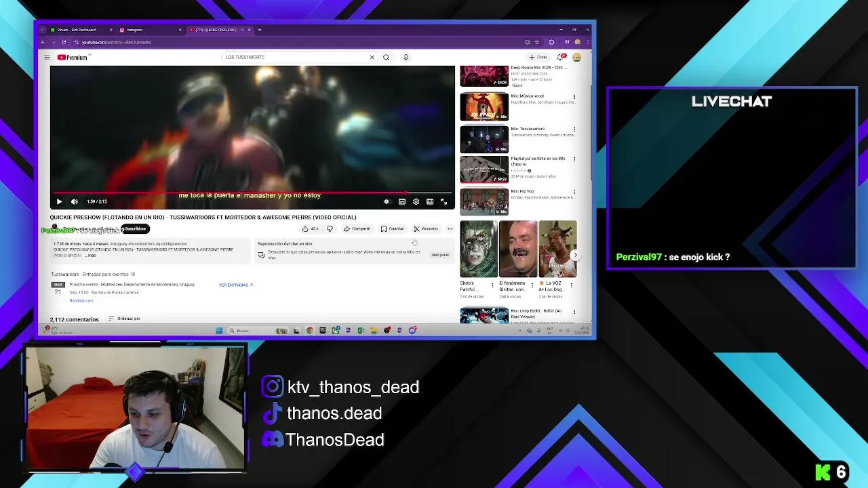Open options for Mix: Limp Bizkit
868x488 pixels.
574,312
